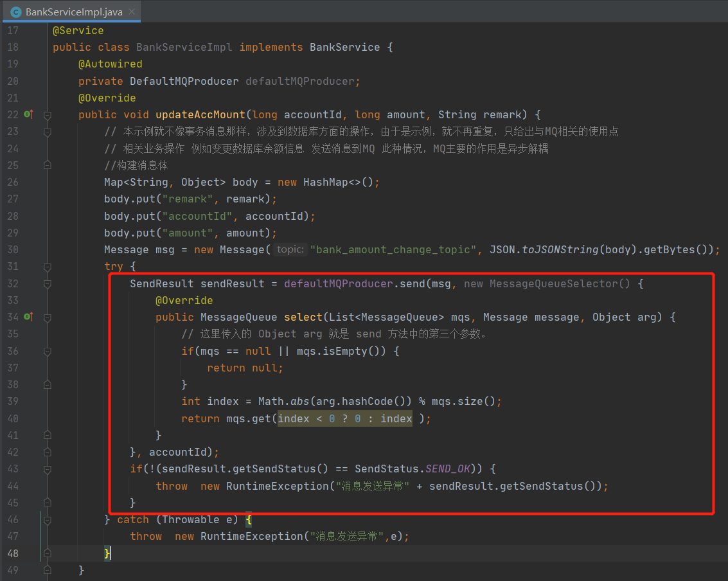Click the topic: parameter hint in Message constructor
728x581 pixels.
(x=290, y=249)
